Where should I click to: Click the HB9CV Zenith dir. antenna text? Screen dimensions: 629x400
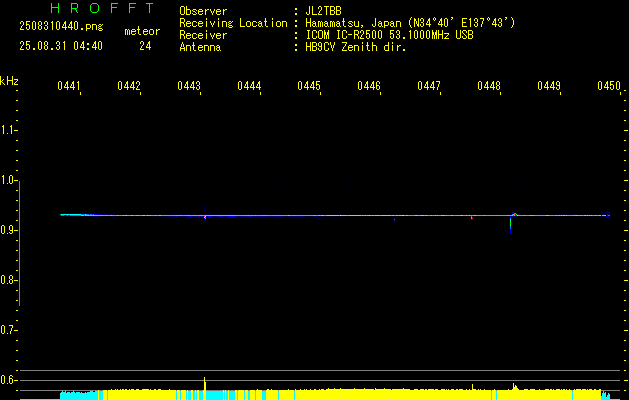[x=356, y=47]
